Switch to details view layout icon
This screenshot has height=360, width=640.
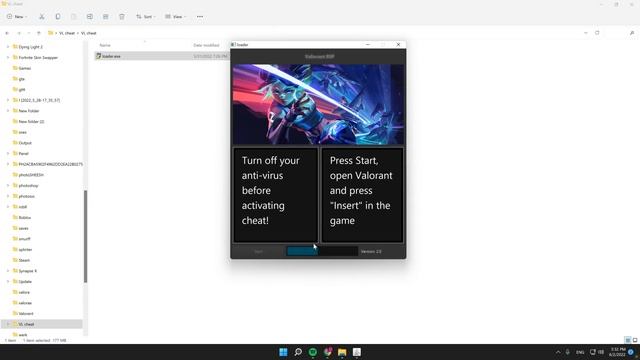click(628, 340)
